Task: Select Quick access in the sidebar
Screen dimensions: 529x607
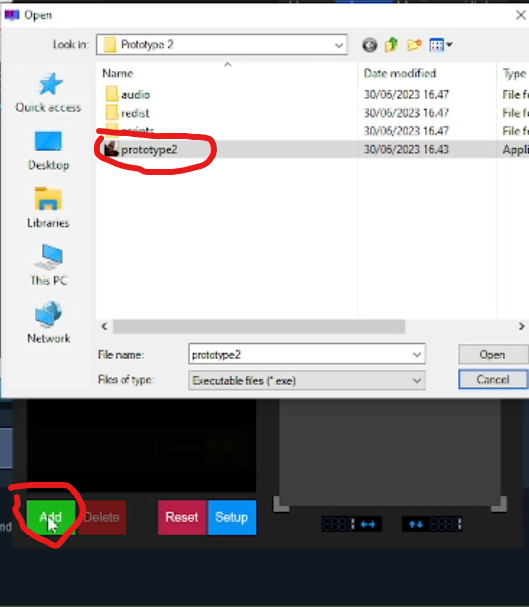Action: [x=48, y=93]
